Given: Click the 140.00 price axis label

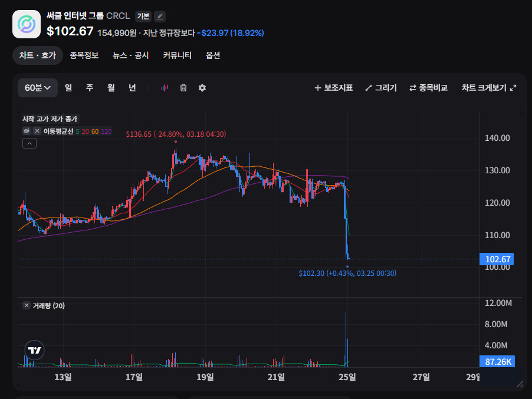Looking at the screenshot, I should click(x=497, y=138).
